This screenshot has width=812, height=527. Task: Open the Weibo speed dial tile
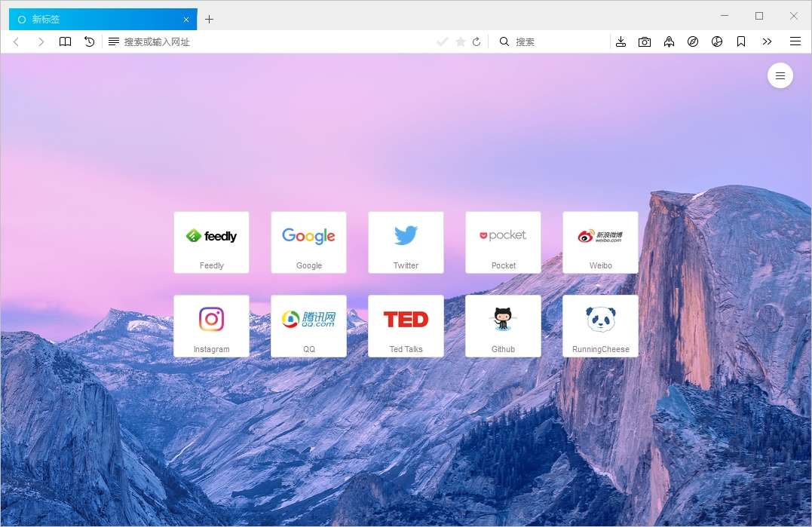[x=601, y=242]
